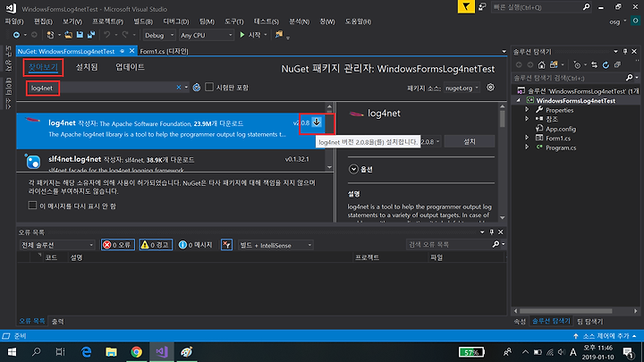The image size is (644, 362).
Task: Switch to the 출력 output tab
Action: pos(58,322)
